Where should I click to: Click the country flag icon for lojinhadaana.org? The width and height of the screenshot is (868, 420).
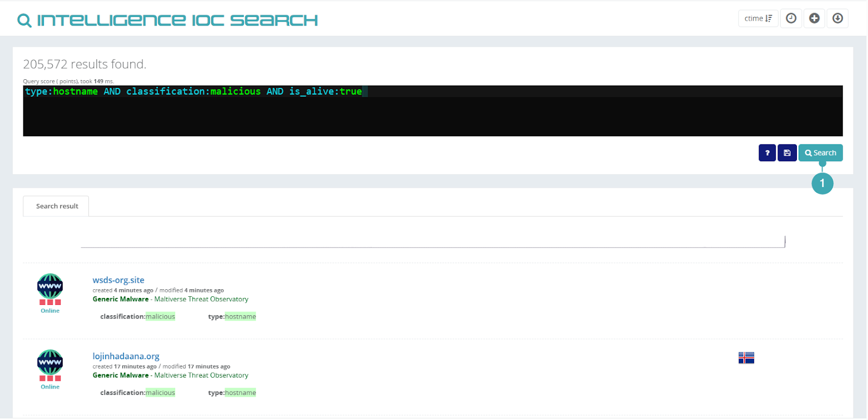click(746, 358)
